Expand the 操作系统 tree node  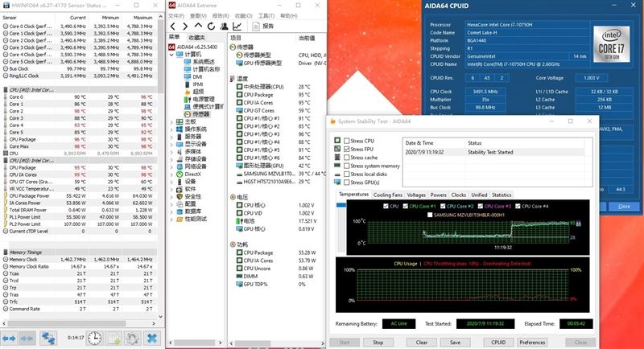click(171, 129)
